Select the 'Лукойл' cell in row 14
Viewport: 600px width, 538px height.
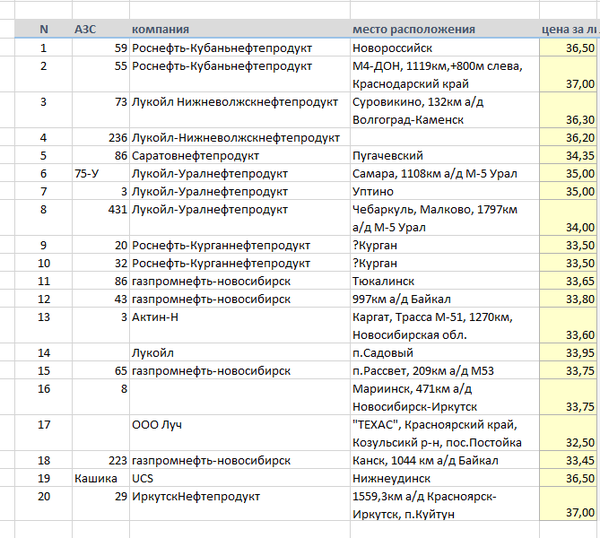point(240,352)
